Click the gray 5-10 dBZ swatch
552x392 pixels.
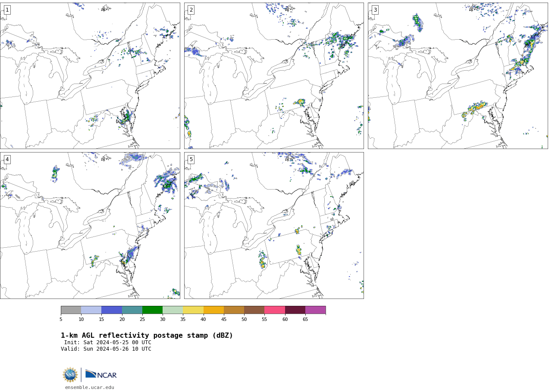(x=71, y=310)
